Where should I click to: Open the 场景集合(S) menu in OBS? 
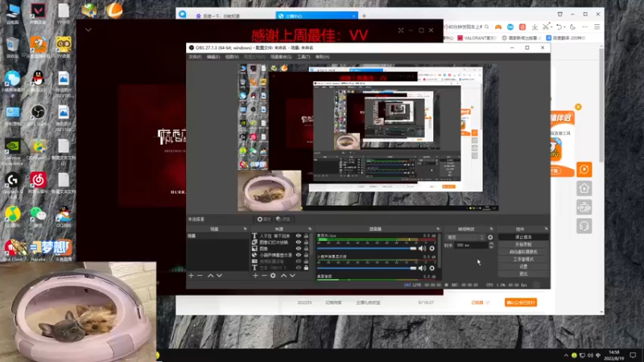tap(281, 56)
